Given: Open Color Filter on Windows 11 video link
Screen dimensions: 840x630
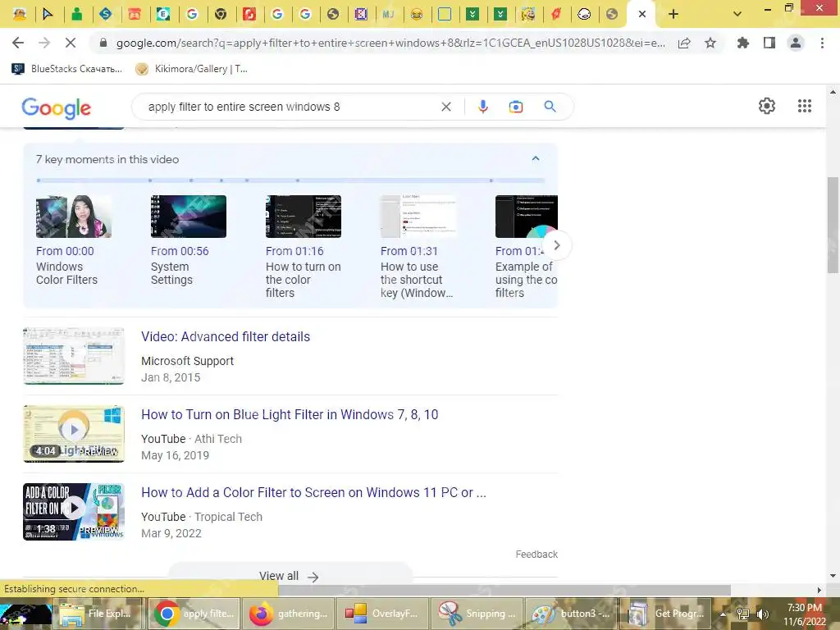Looking at the screenshot, I should 313,492.
